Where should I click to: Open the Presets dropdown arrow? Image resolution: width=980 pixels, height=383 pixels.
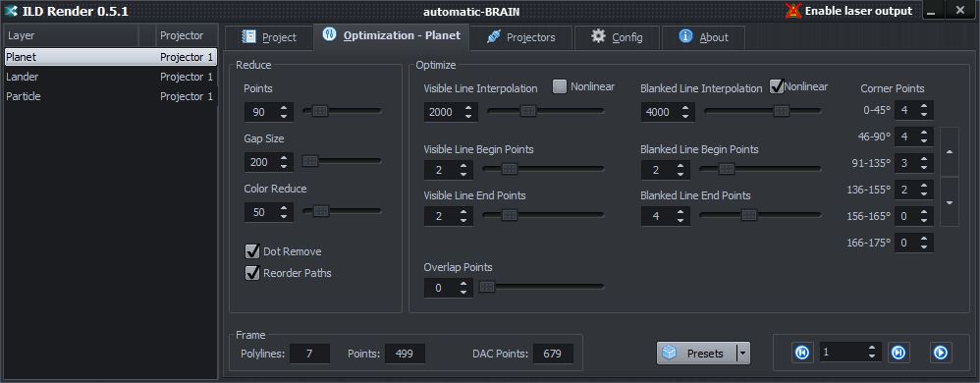743,353
